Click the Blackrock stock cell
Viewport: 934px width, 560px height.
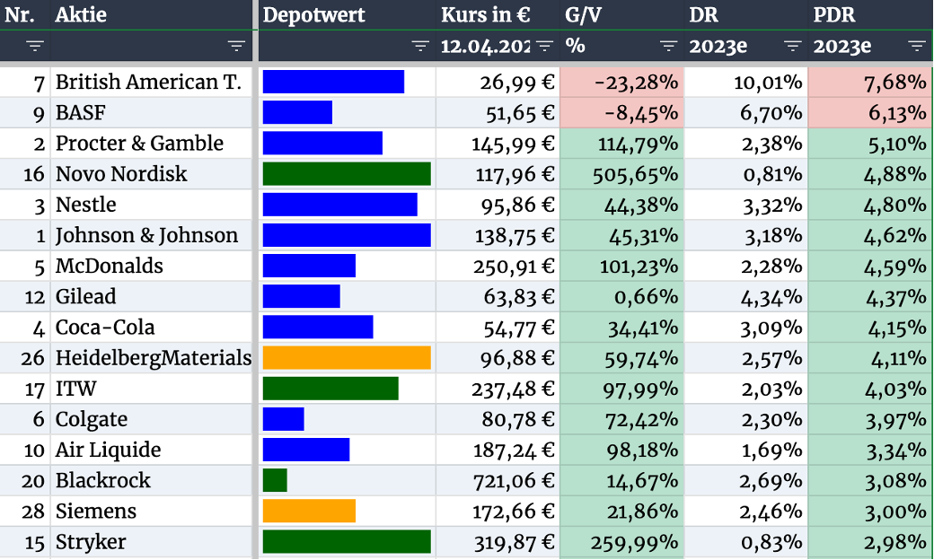[152, 480]
